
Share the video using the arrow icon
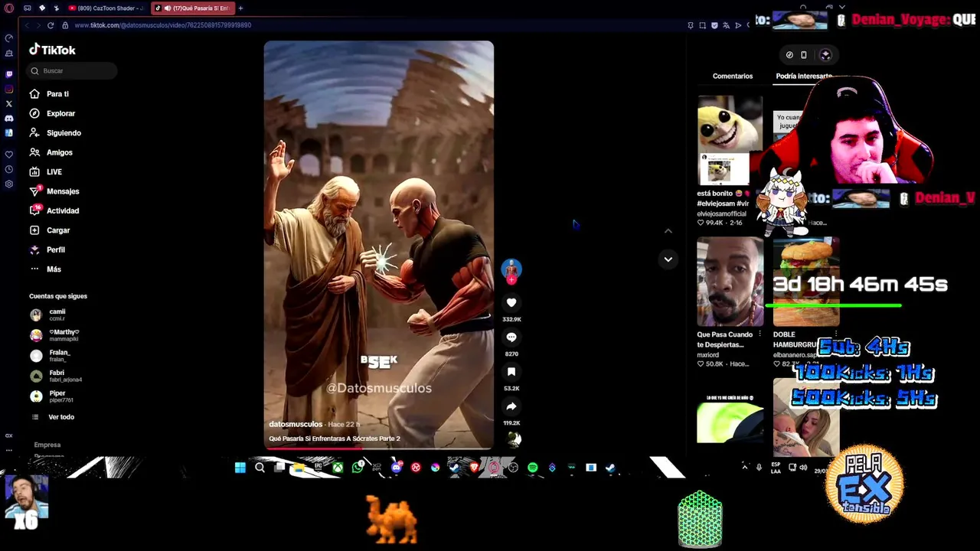[x=511, y=406]
